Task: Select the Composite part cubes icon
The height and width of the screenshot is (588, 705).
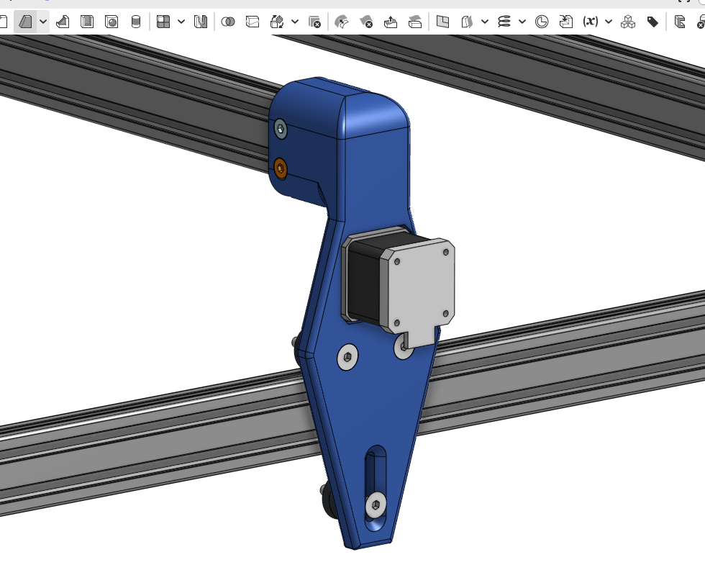Action: click(x=627, y=22)
